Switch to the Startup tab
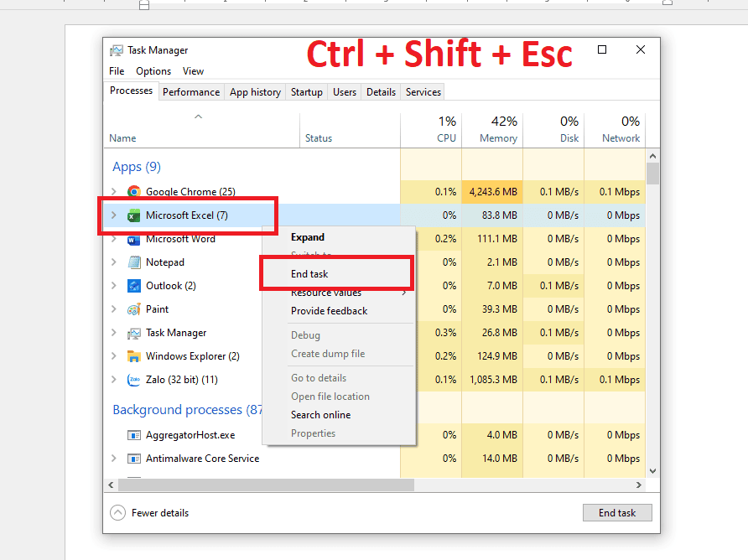 307,92
